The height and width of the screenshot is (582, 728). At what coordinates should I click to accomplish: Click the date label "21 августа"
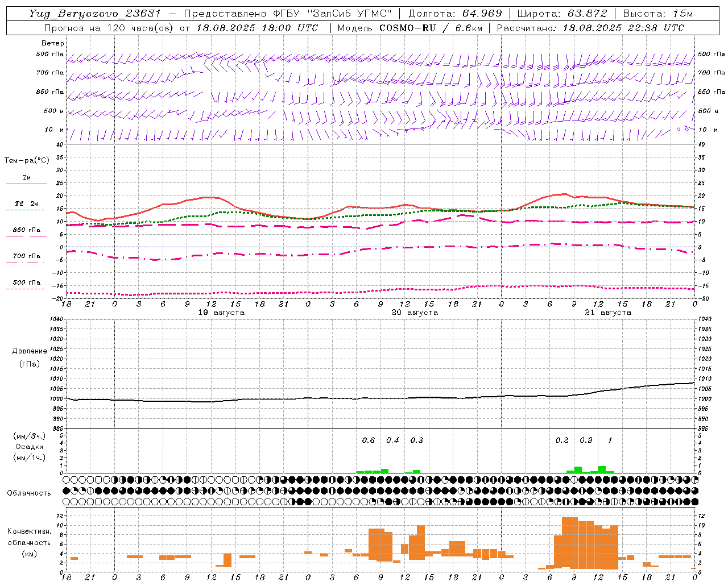[608, 313]
